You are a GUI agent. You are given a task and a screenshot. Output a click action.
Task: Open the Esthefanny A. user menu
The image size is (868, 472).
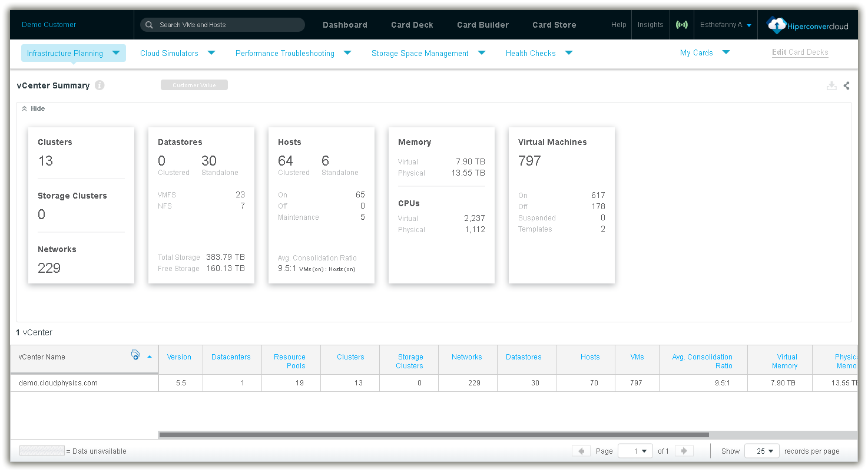coord(725,25)
